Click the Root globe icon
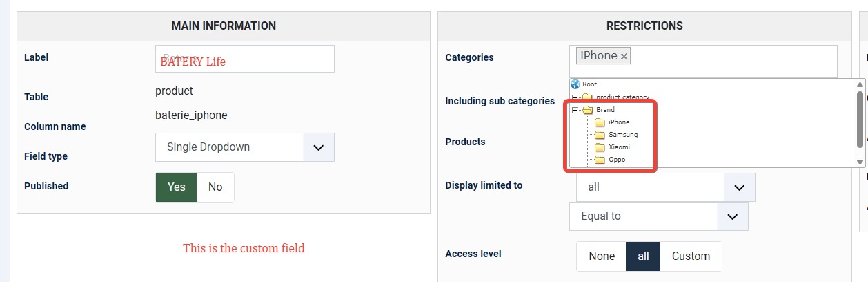The height and width of the screenshot is (282, 868). [575, 84]
